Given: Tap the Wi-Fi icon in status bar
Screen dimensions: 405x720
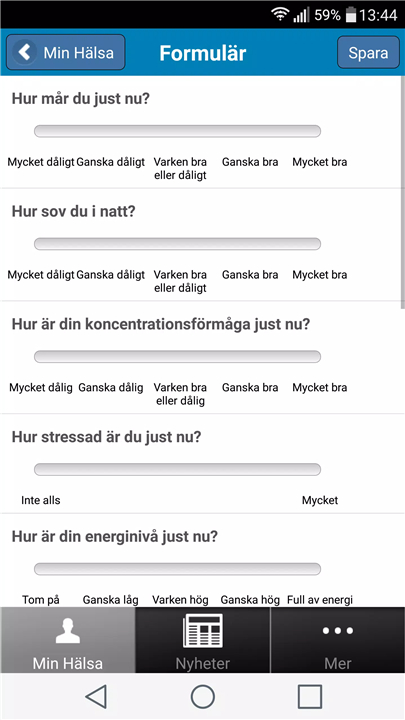Looking at the screenshot, I should click(x=280, y=15).
